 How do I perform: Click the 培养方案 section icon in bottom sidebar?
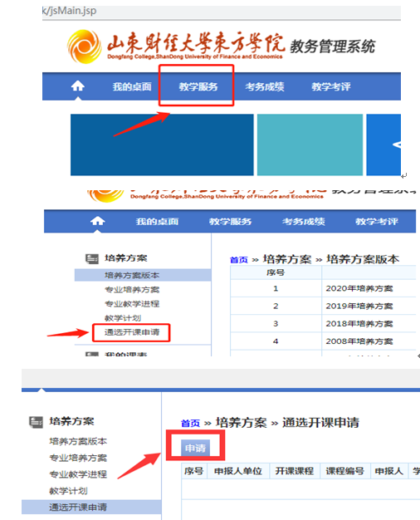pos(36,422)
